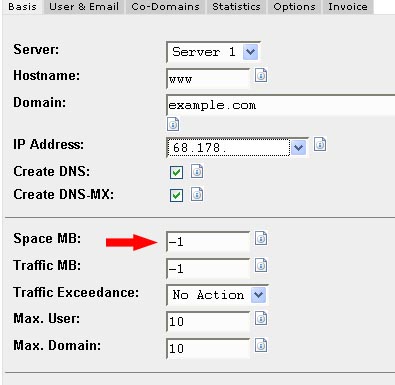Focus the Traffic MB input field

208,268
